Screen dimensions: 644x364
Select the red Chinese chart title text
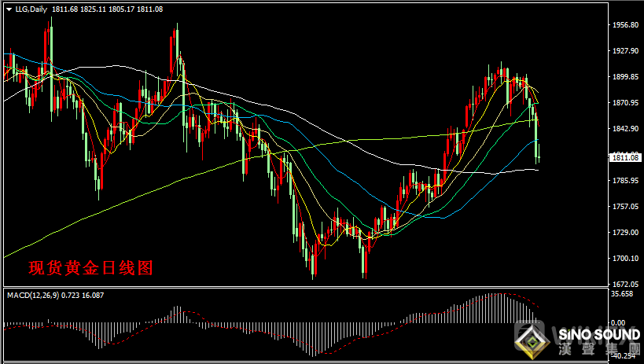90,268
